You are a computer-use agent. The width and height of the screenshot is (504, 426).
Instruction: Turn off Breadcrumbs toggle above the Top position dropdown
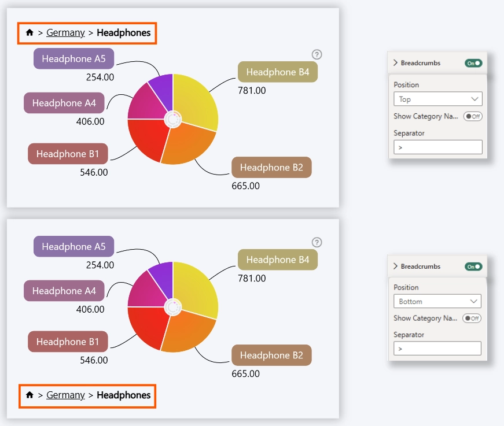473,63
